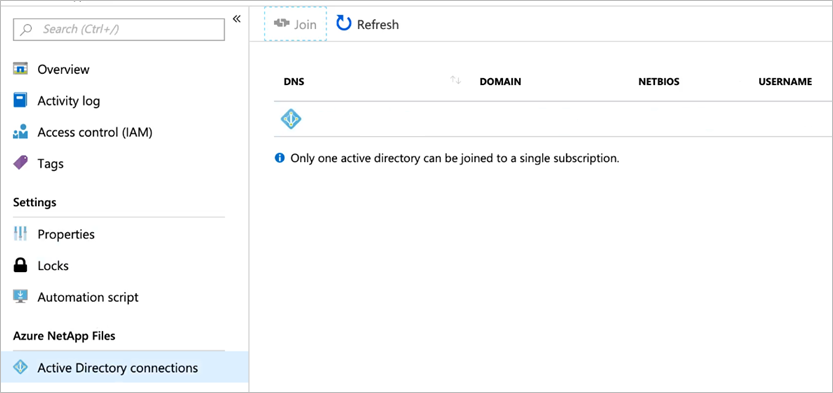Click the circular Refresh arrow icon
Viewport: 833px width, 393px height.
pyautogui.click(x=344, y=24)
